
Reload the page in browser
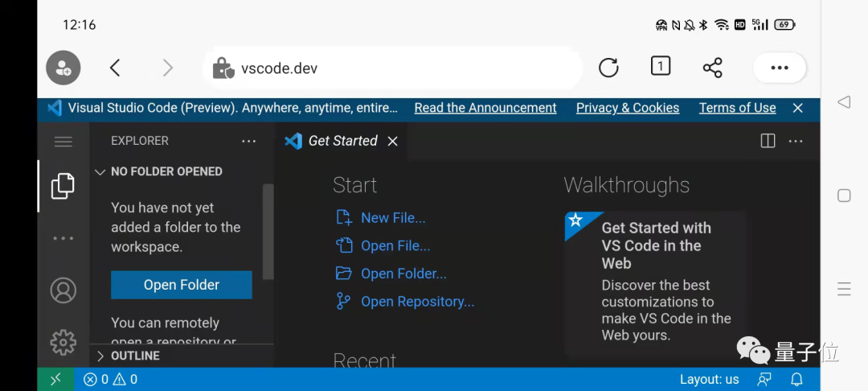tap(608, 68)
